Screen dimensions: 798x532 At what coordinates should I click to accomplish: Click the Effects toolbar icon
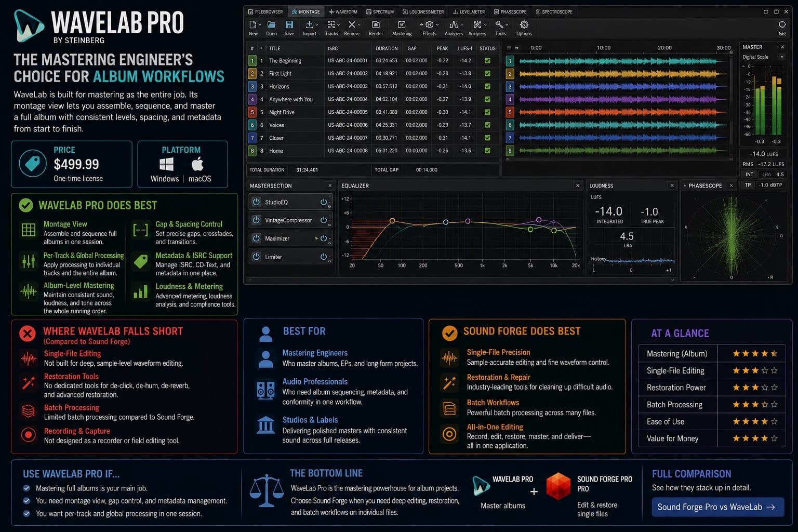point(429,24)
